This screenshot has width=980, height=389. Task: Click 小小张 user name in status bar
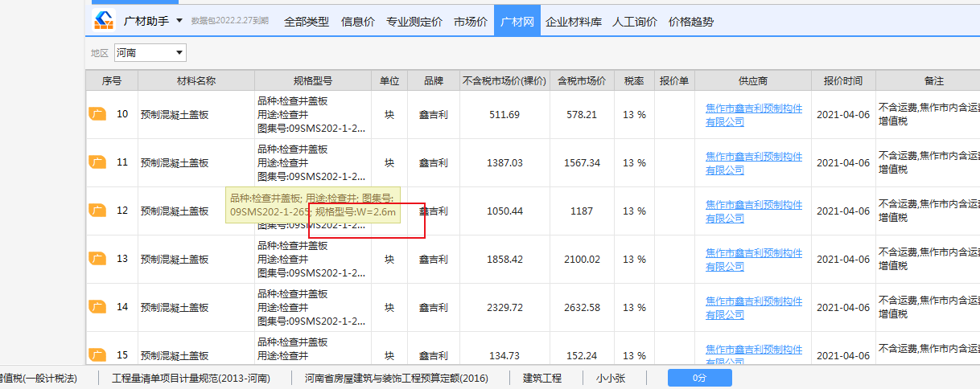click(611, 378)
